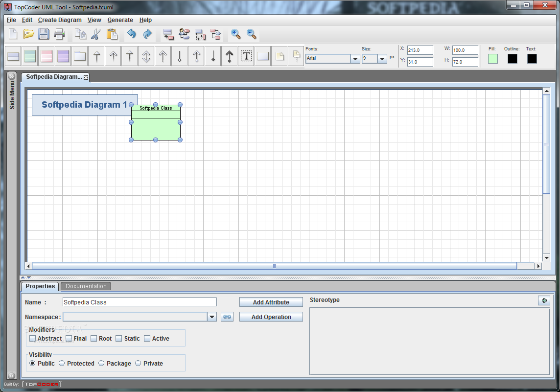The width and height of the screenshot is (560, 392).
Task: Select the note link tool
Action: point(296,56)
